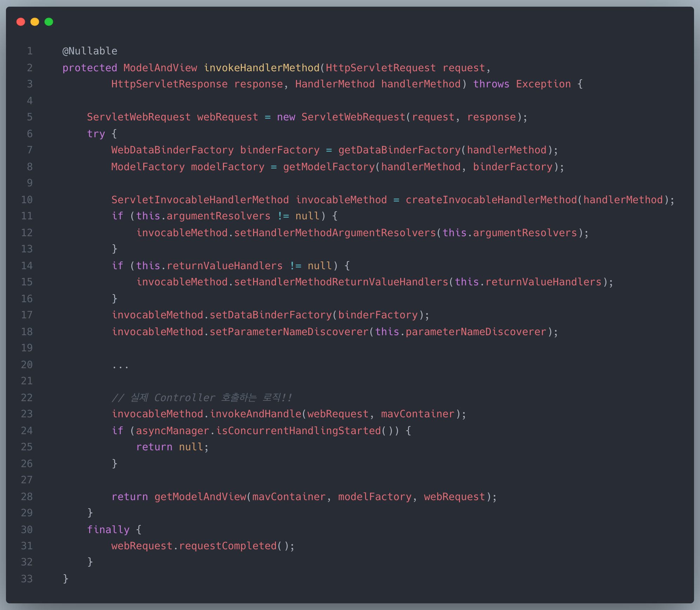This screenshot has width=700, height=610.
Task: Click the @Nullable annotation text
Action: (x=90, y=51)
